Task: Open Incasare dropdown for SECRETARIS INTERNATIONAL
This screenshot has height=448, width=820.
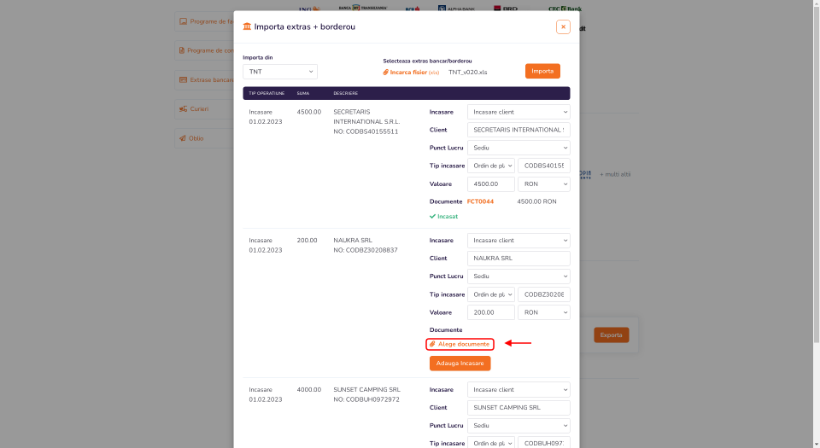Action: [518, 112]
